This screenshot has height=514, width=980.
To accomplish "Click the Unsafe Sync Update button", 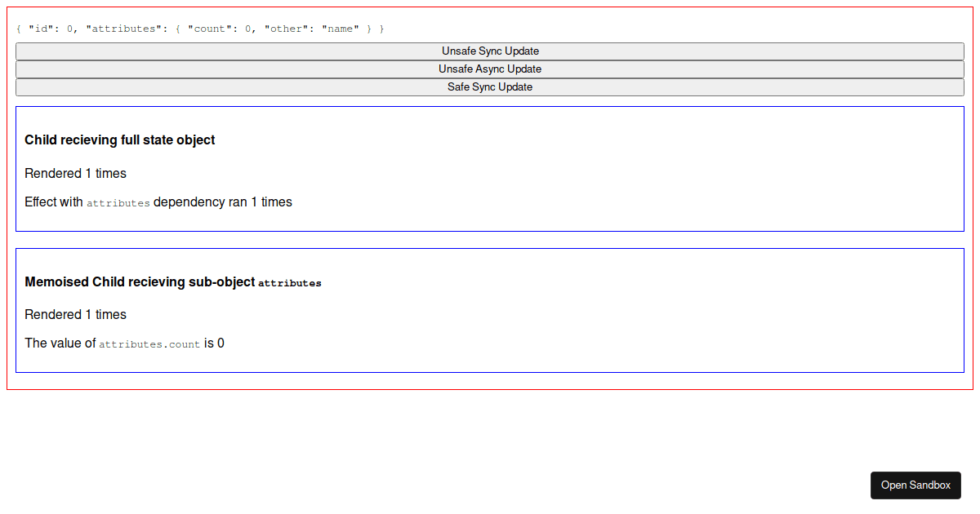I will (490, 51).
